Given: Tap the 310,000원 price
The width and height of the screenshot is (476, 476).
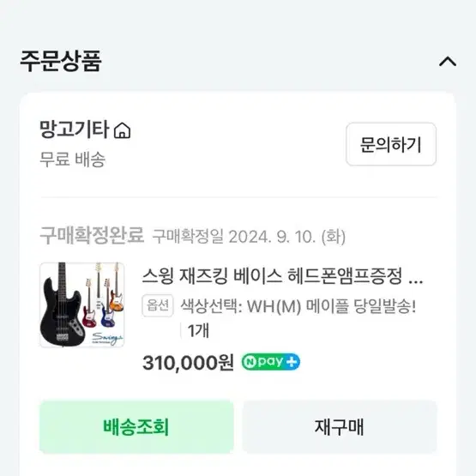Looking at the screenshot, I should [x=188, y=363].
